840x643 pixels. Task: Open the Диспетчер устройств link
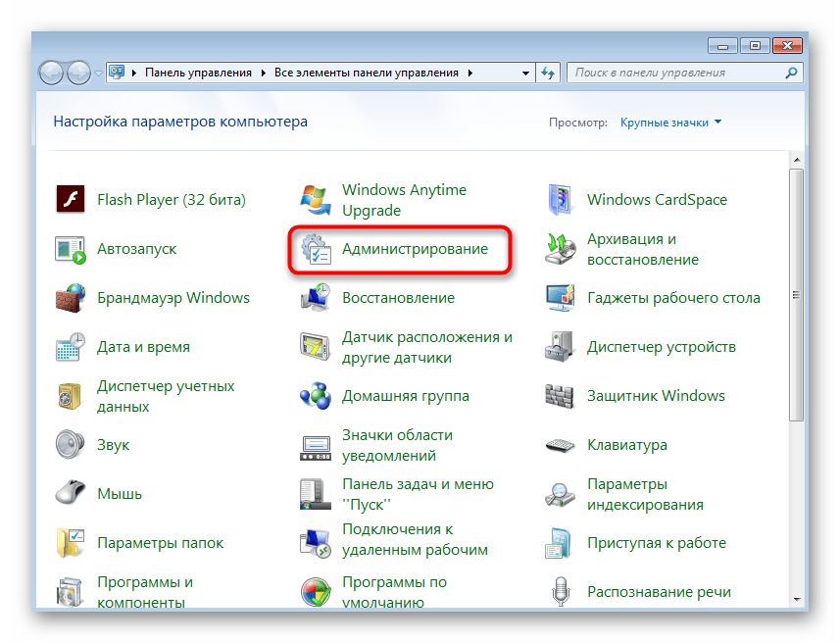(661, 347)
